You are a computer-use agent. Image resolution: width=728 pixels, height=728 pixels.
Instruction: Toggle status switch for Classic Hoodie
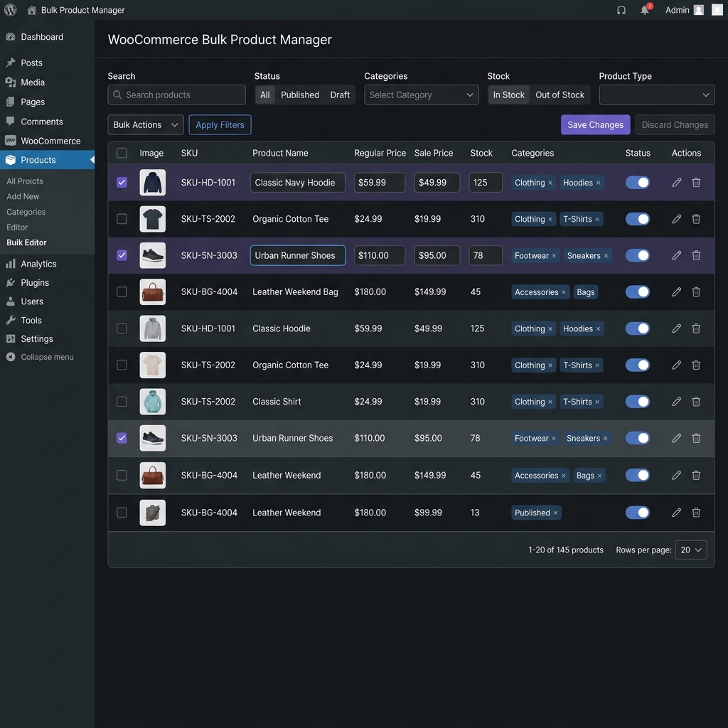click(637, 328)
